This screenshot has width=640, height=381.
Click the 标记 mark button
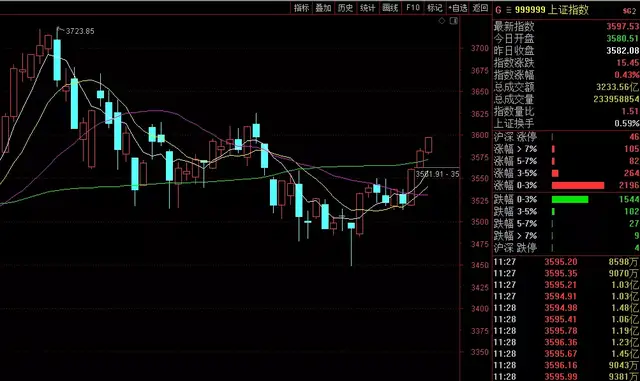tap(435, 8)
